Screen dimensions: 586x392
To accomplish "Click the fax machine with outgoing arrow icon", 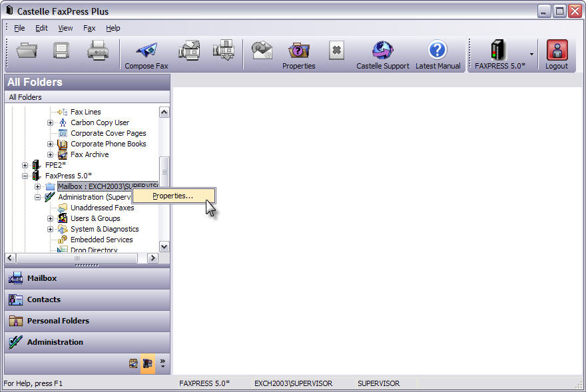I will (189, 51).
